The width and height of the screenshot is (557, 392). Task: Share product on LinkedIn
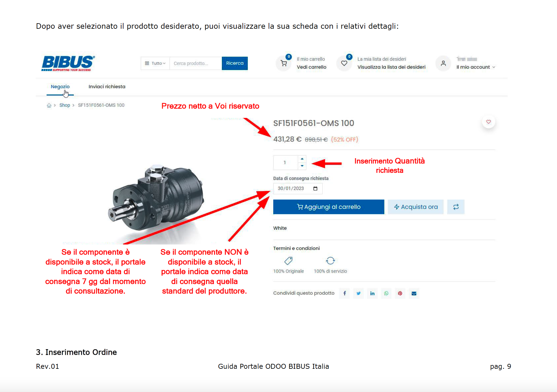click(x=372, y=293)
